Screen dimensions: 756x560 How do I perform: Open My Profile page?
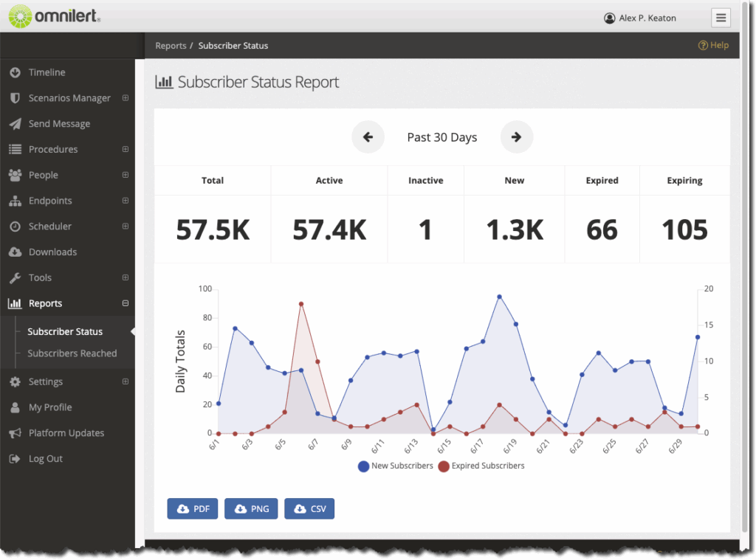pos(50,407)
